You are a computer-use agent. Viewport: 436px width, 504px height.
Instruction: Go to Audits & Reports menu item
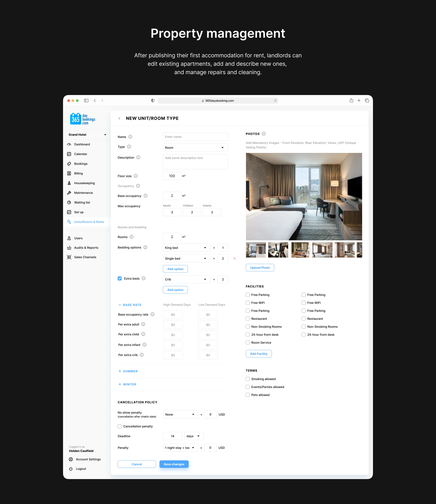86,247
